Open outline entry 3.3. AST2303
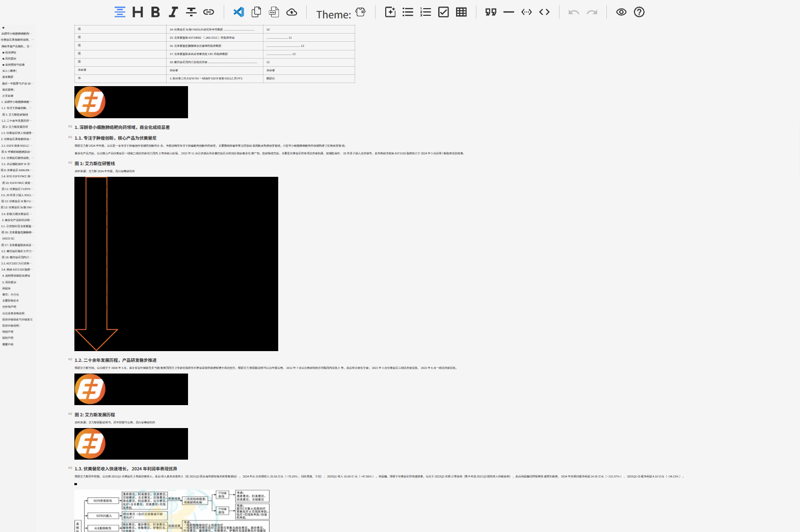The height and width of the screenshot is (532, 800). coord(16,263)
